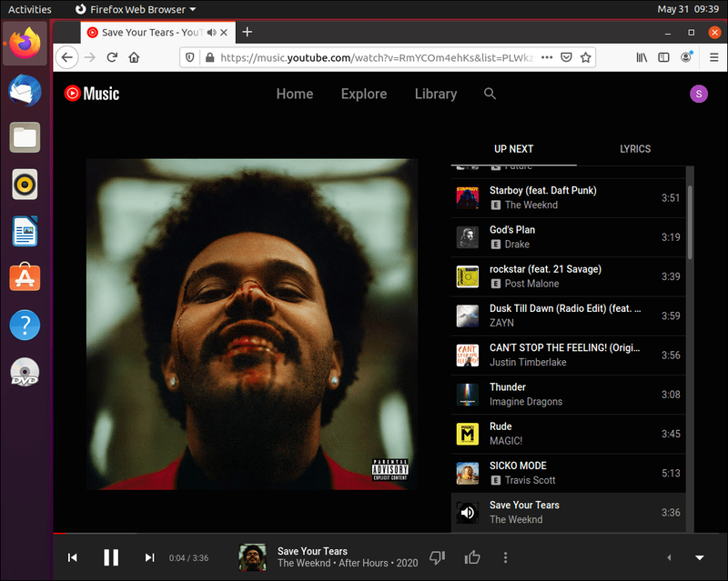Select the UP NEXT tab
This screenshot has width=728, height=581.
pyautogui.click(x=513, y=149)
